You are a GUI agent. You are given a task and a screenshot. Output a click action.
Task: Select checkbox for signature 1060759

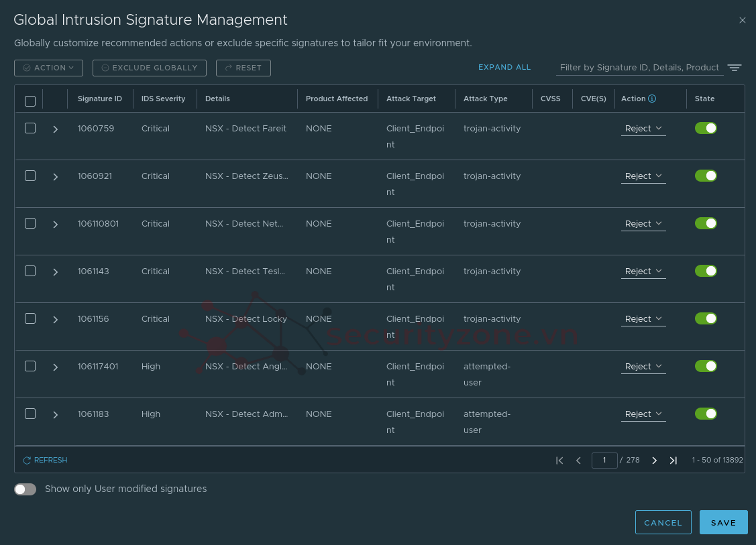30,128
